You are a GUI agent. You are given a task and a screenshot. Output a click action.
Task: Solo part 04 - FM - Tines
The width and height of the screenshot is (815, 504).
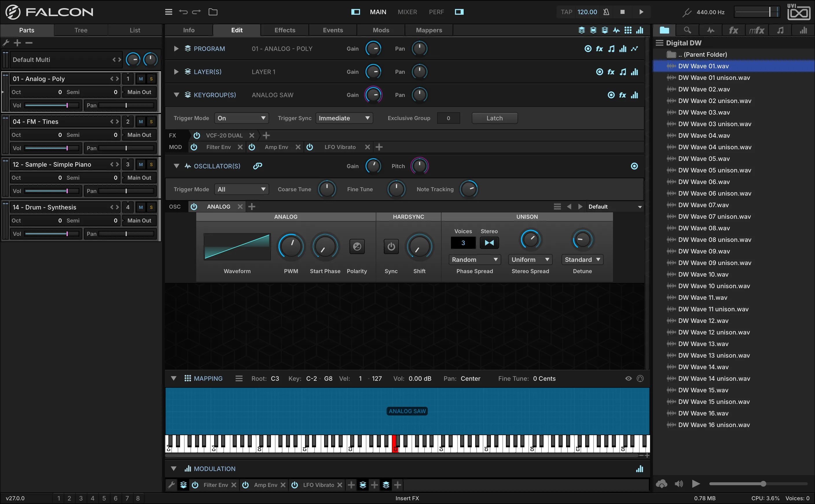coord(151,122)
